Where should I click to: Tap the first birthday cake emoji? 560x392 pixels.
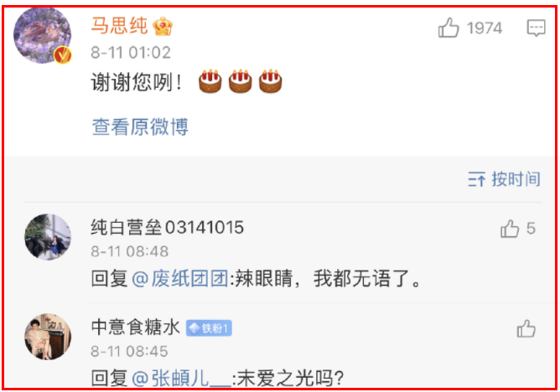[x=210, y=81]
